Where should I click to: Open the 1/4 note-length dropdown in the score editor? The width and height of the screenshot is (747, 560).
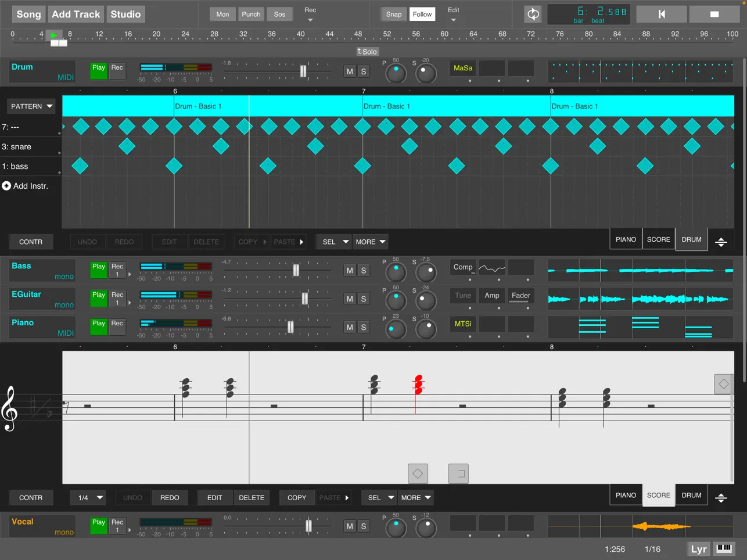click(x=88, y=497)
